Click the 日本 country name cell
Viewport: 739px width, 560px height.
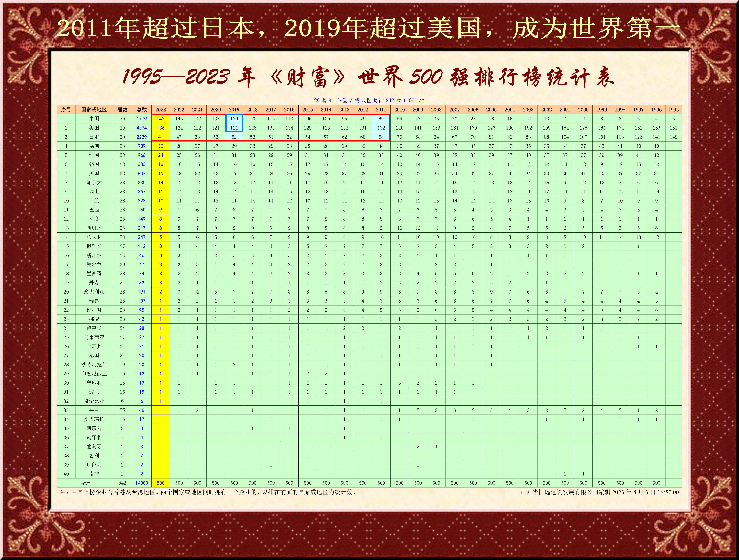(x=94, y=137)
